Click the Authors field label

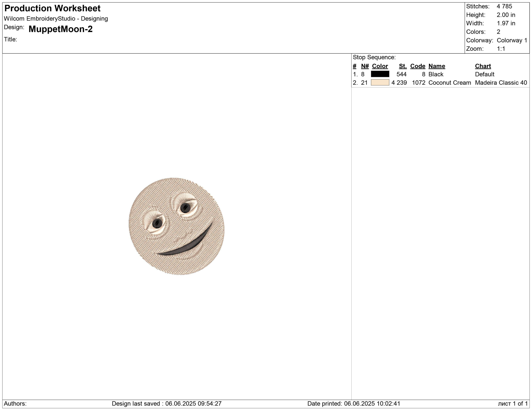pyautogui.click(x=15, y=403)
